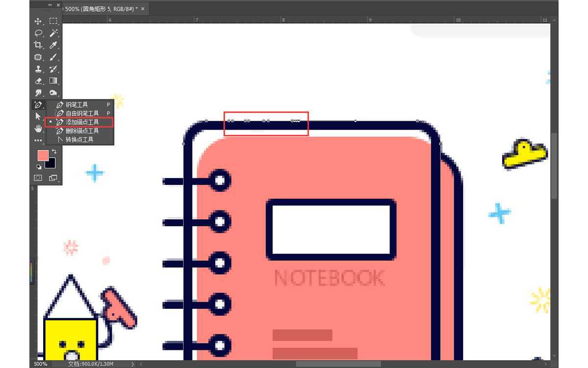Select the Eraser tool
Screen dimensions: 588x368
tap(38, 81)
